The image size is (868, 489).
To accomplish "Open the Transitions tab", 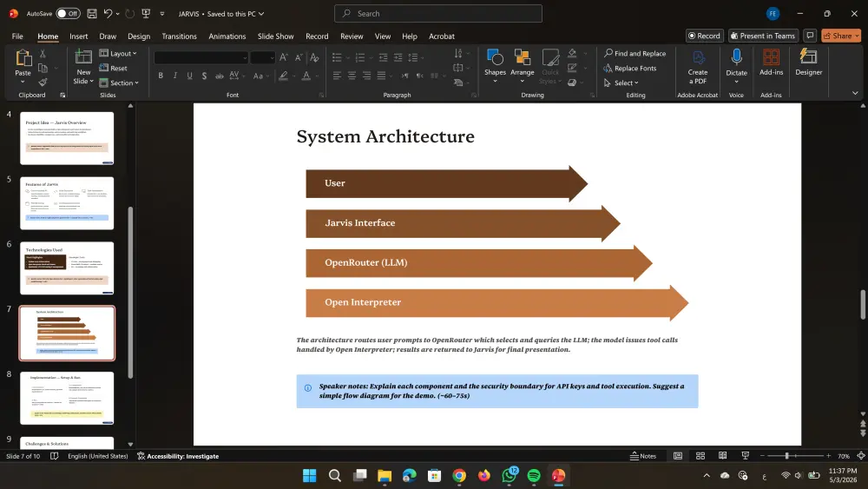I will pos(179,36).
